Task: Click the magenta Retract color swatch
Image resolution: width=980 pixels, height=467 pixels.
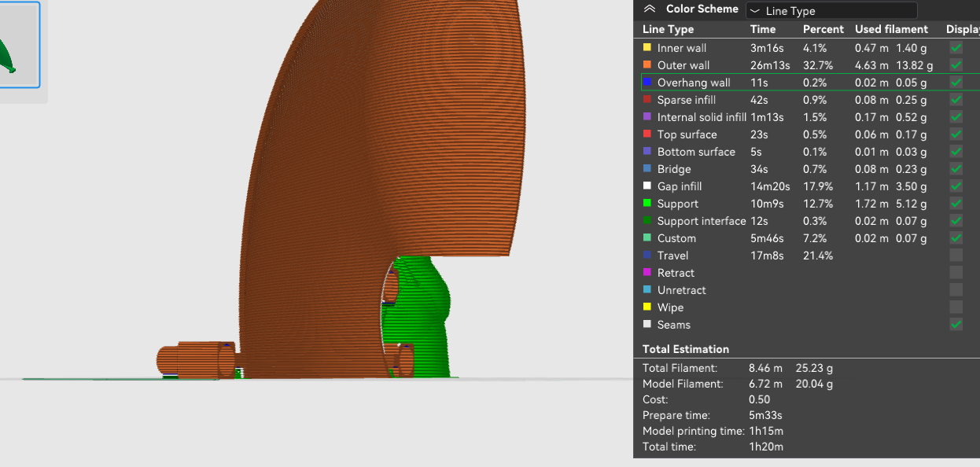Action: point(647,273)
